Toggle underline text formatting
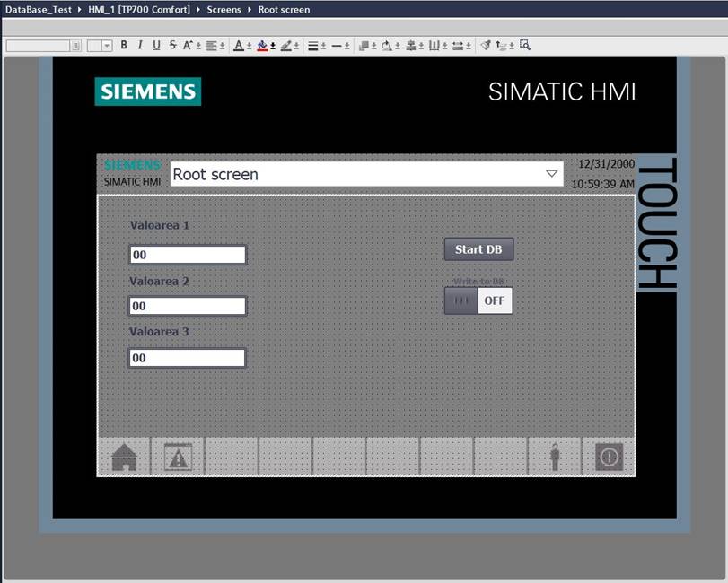The width and height of the screenshot is (728, 583). [156, 45]
